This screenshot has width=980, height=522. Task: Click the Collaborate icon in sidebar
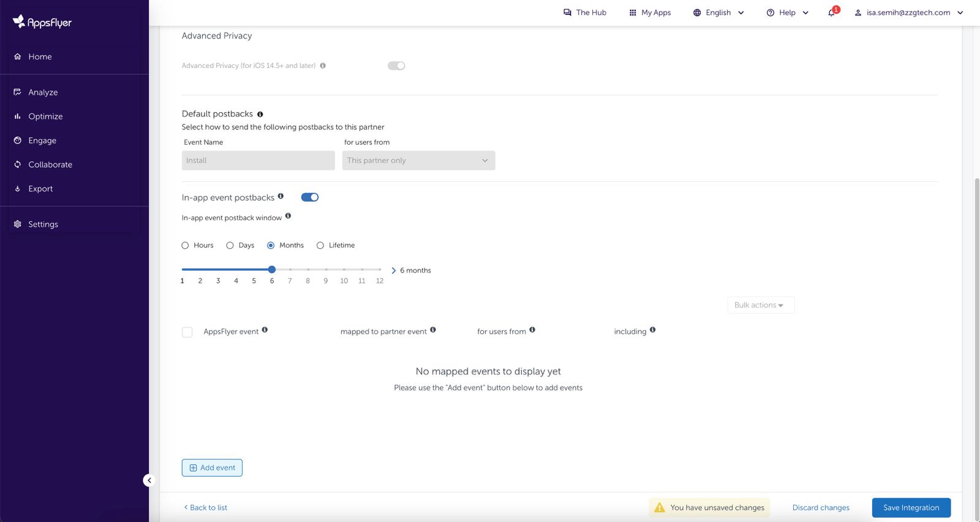[18, 164]
